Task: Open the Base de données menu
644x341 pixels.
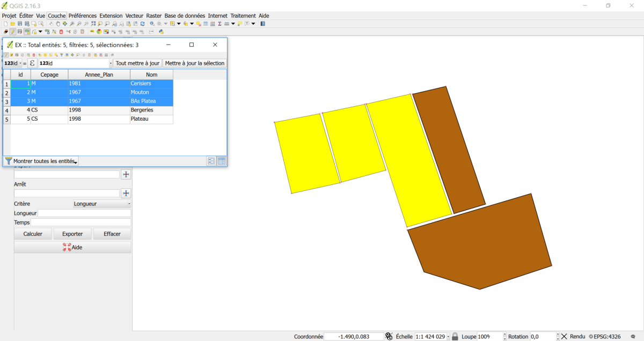Action: [x=185, y=16]
